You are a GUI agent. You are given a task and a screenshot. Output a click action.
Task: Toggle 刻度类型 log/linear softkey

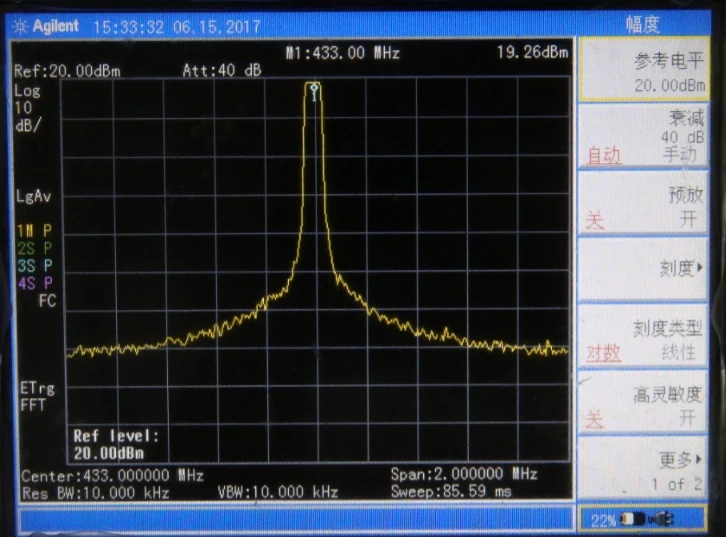click(644, 337)
